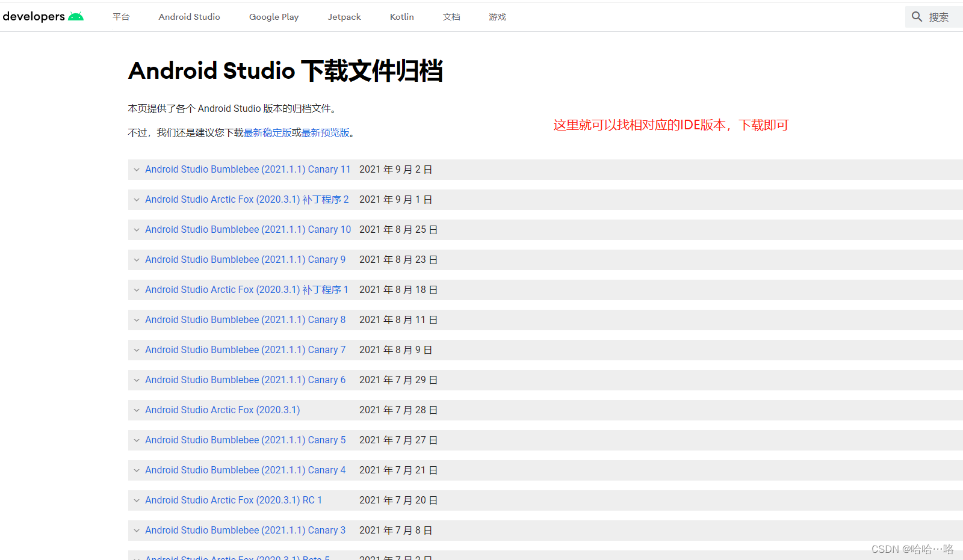Expand chevron for Arctic Fox RC 1

click(137, 500)
